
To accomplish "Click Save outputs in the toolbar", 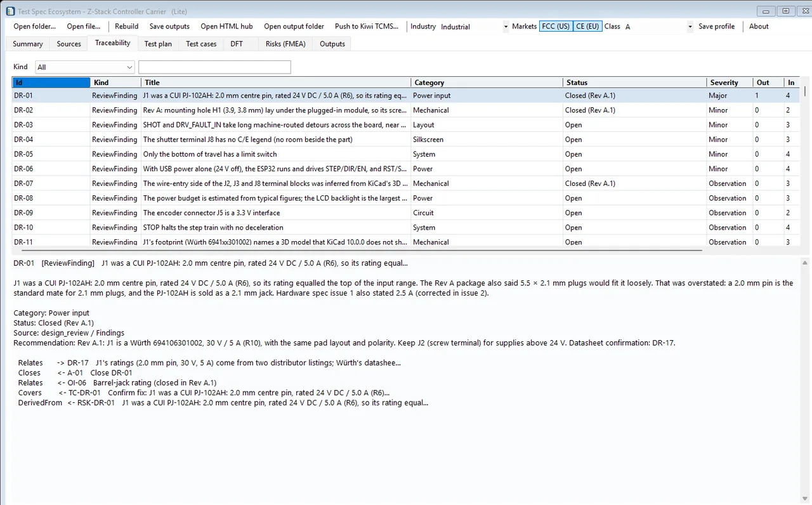I will click(169, 27).
